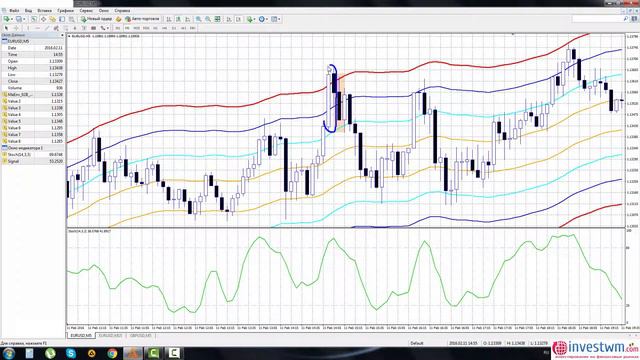Toggle the Data Window panel icon
Viewport: 640px width, 360px height.
(43, 19)
